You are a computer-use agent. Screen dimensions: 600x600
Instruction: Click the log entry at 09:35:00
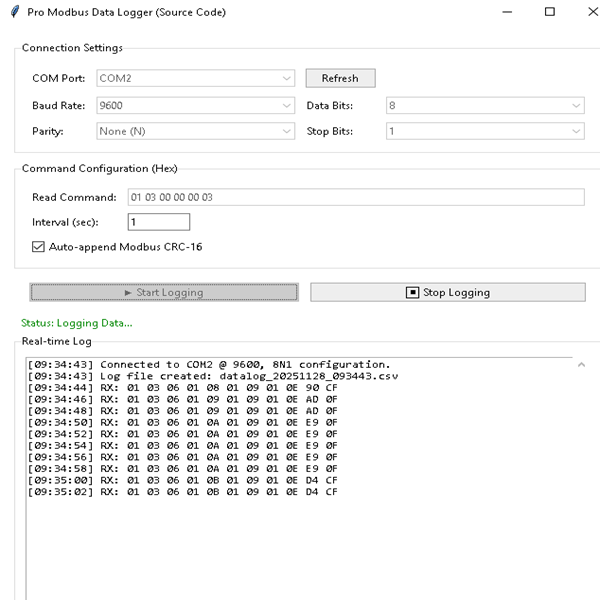(183, 480)
